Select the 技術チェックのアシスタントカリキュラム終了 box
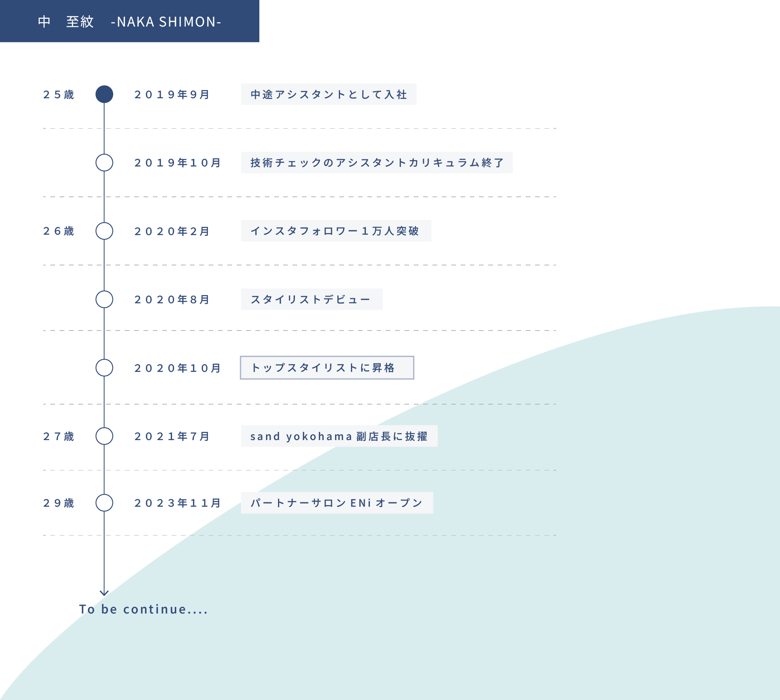780x700 pixels. click(376, 163)
